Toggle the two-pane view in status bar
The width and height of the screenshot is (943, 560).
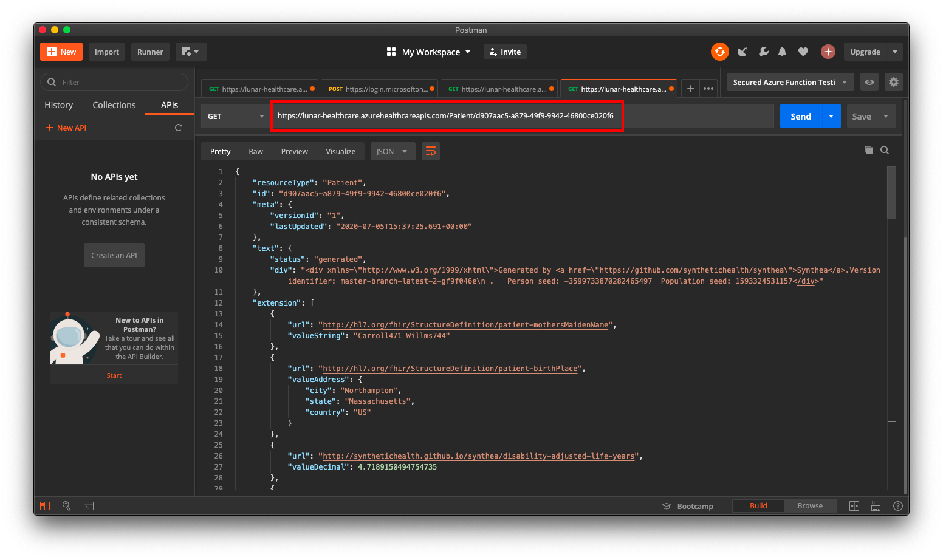(854, 505)
